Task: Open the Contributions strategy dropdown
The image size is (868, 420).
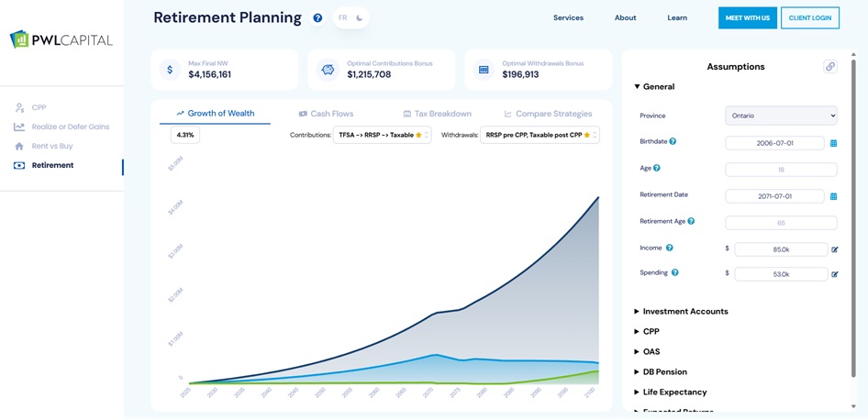Action: [x=382, y=135]
